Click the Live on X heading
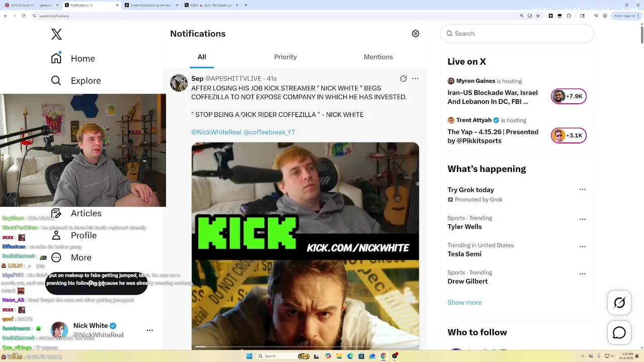The image size is (644, 362). click(466, 61)
